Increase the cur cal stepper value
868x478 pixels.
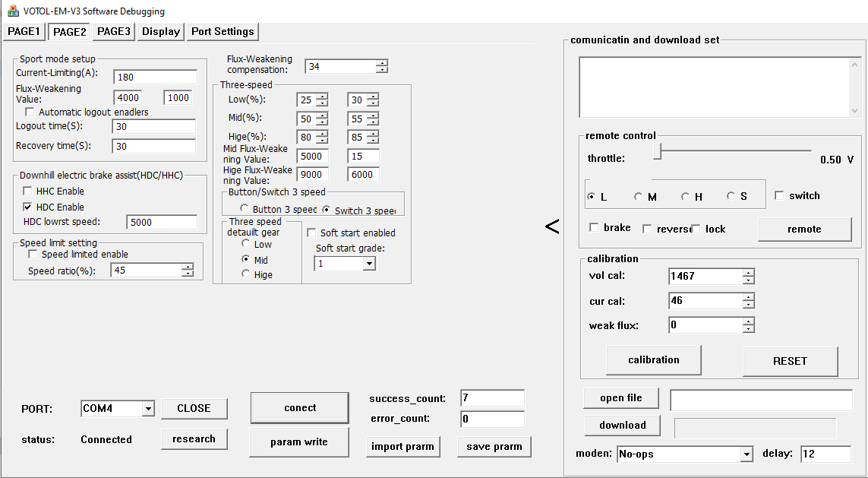[749, 297]
